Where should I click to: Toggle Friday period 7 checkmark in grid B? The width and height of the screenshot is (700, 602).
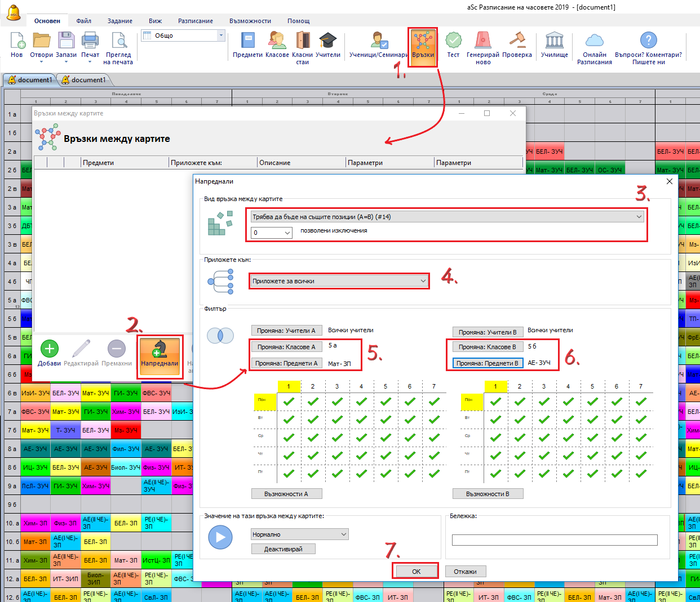[x=641, y=474]
